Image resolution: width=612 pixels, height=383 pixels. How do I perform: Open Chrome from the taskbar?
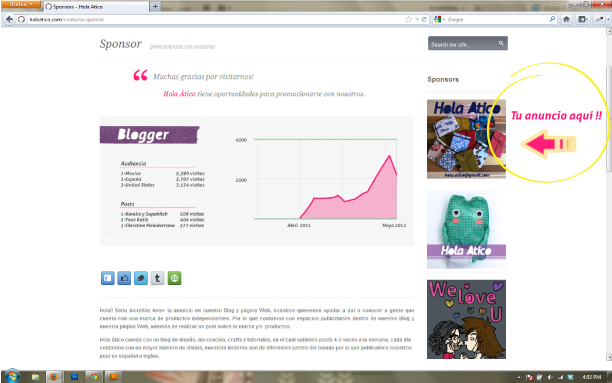click(94, 377)
